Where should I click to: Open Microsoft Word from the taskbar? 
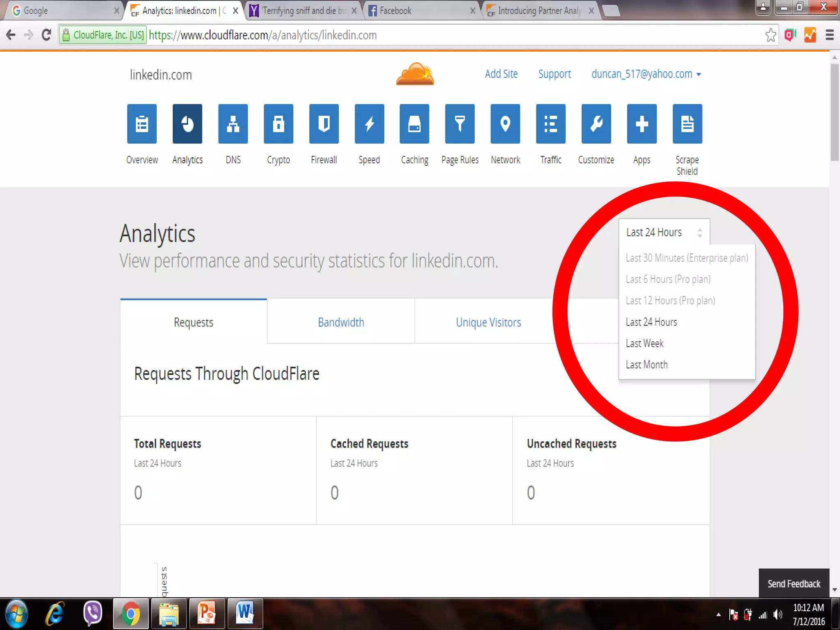[245, 614]
